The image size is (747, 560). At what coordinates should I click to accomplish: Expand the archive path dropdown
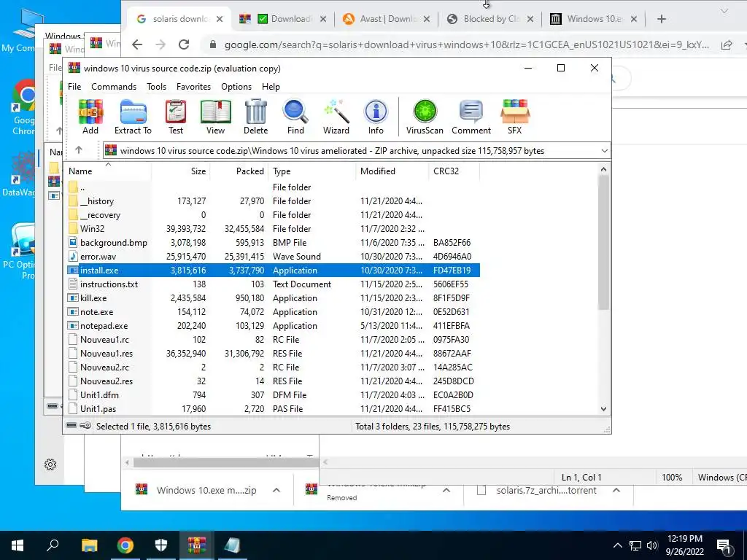[x=604, y=151]
